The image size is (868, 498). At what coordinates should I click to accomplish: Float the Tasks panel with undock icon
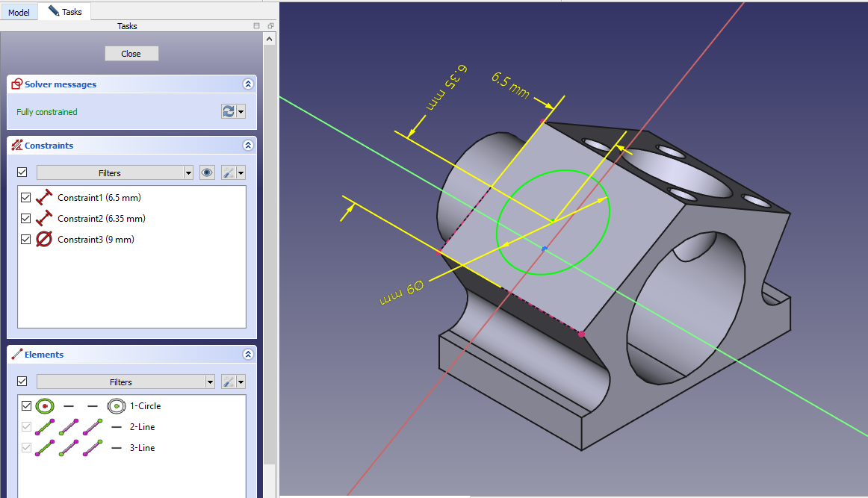270,26
